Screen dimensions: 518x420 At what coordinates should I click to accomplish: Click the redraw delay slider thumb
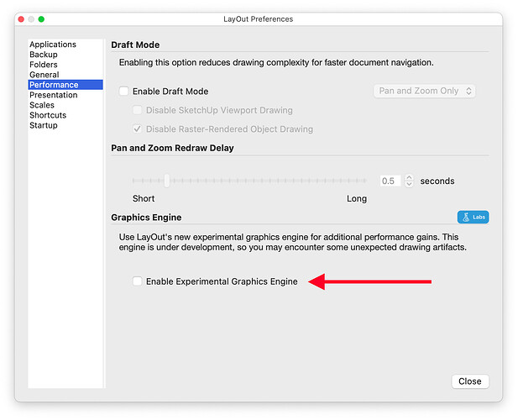click(167, 181)
